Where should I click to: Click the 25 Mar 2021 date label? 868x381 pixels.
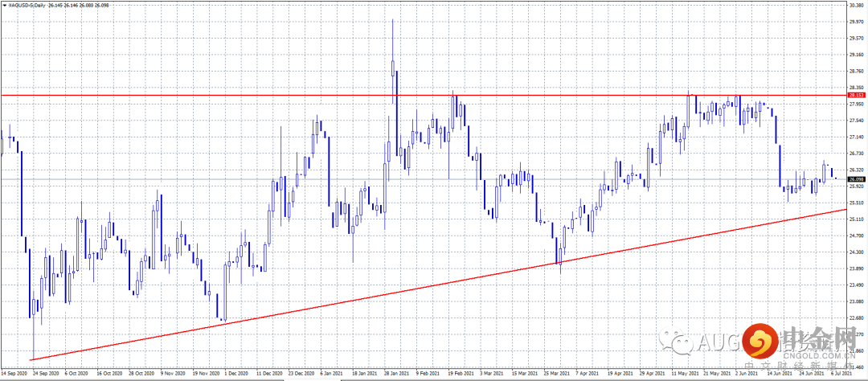[556, 373]
